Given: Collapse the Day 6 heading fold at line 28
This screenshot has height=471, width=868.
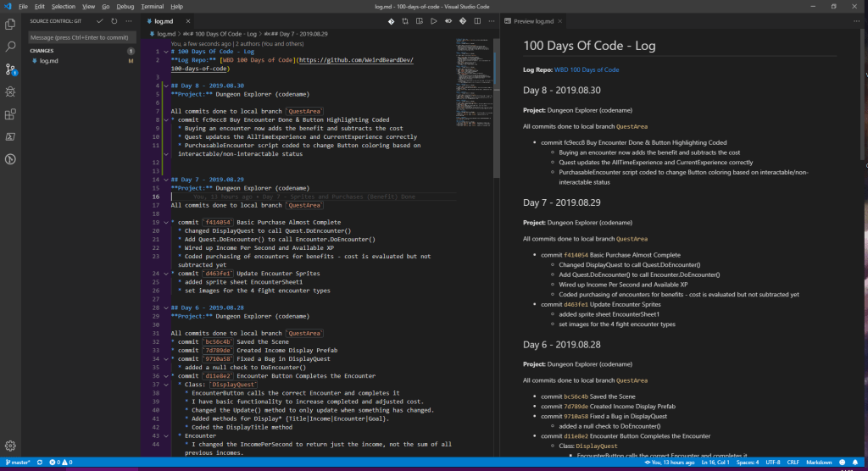Looking at the screenshot, I should point(165,308).
